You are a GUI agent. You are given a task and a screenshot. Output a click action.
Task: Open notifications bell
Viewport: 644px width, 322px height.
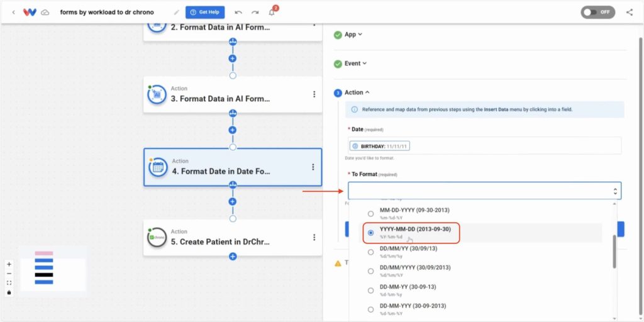click(x=272, y=13)
